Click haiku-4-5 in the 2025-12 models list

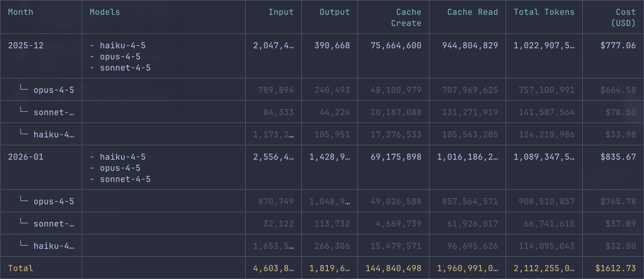tap(123, 45)
